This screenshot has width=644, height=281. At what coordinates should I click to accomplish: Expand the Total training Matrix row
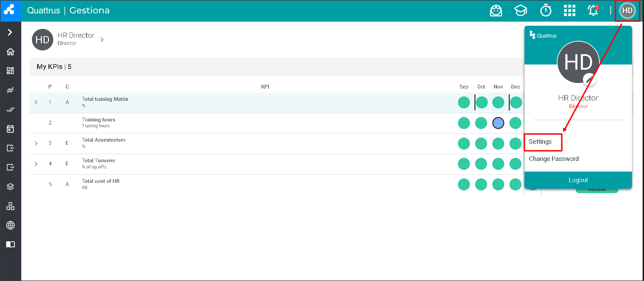[36, 102]
